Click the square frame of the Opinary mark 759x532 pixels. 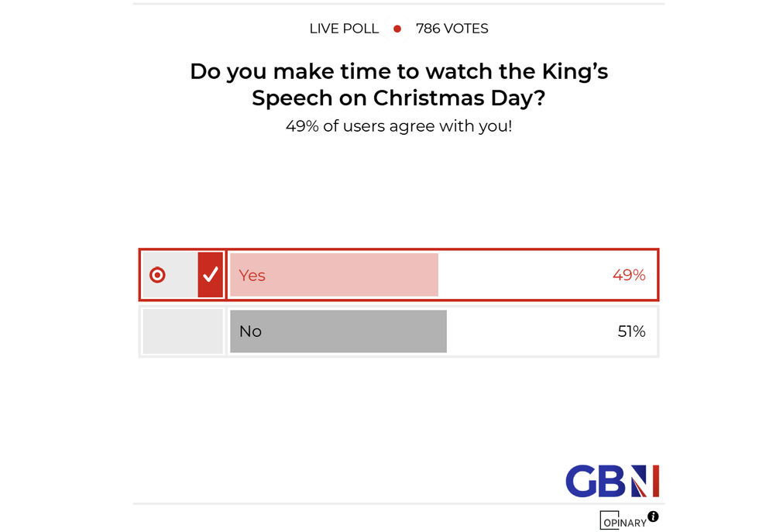(x=608, y=521)
